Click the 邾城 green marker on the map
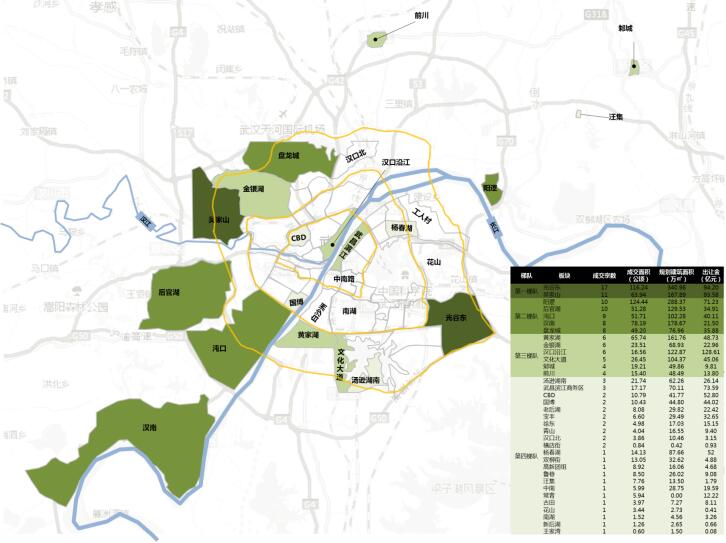Image resolution: width=726 pixels, height=543 pixels. 634,68
